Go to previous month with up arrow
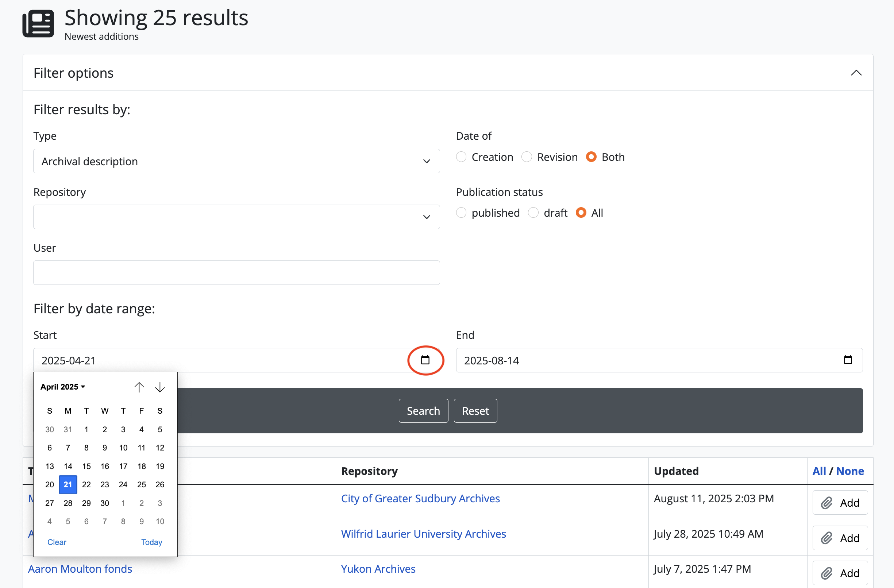This screenshot has height=588, width=894. [x=139, y=387]
